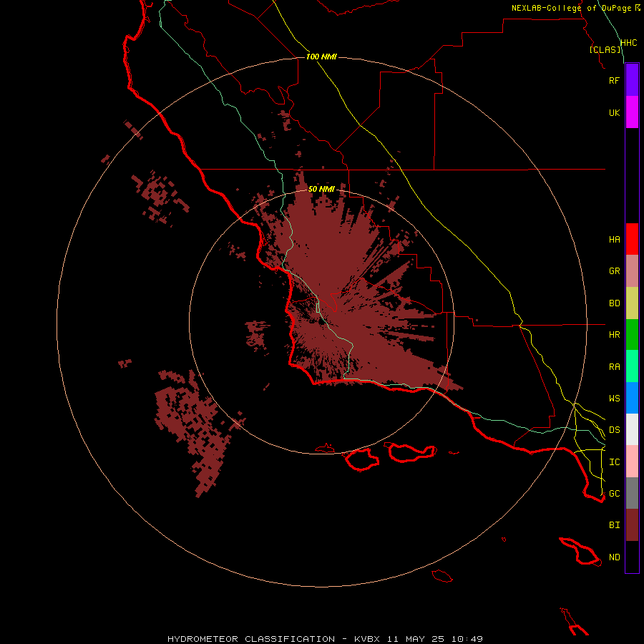Click the GR legend label
The height and width of the screenshot is (644, 644).
click(x=614, y=271)
